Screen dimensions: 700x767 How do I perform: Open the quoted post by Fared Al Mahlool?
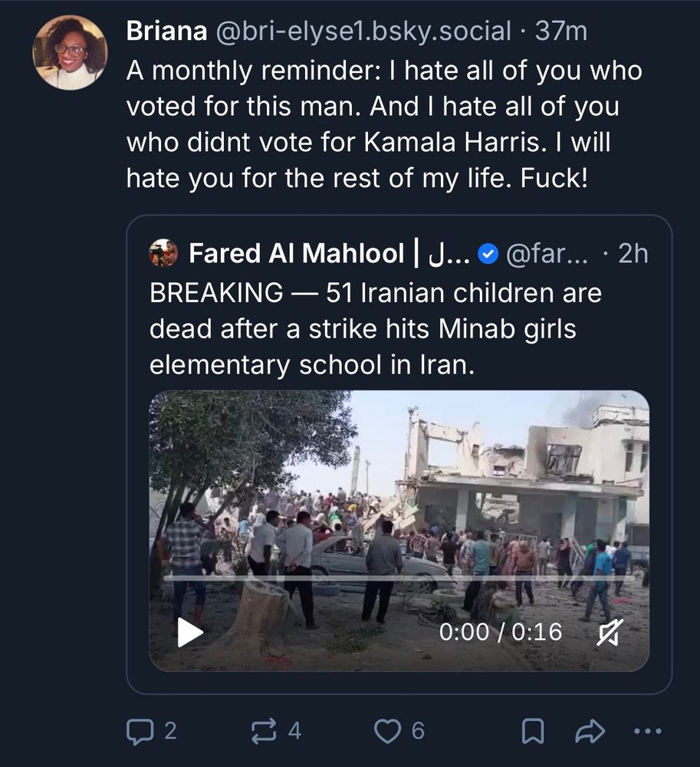click(x=383, y=326)
